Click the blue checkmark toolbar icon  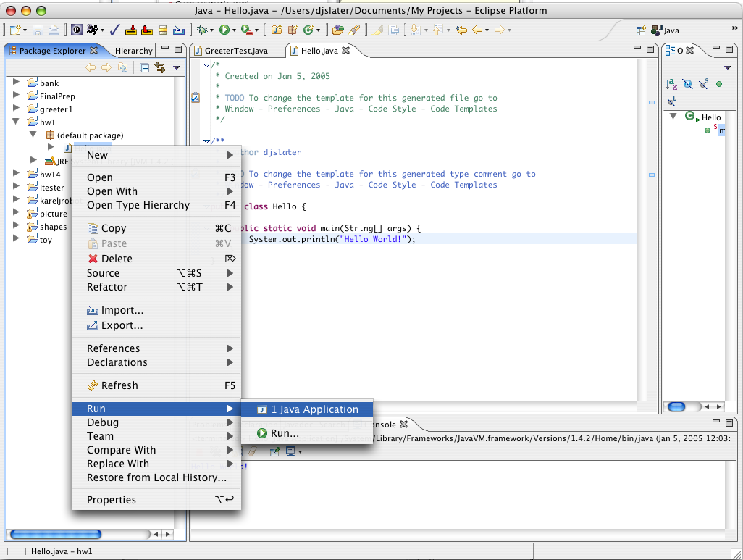click(x=114, y=30)
